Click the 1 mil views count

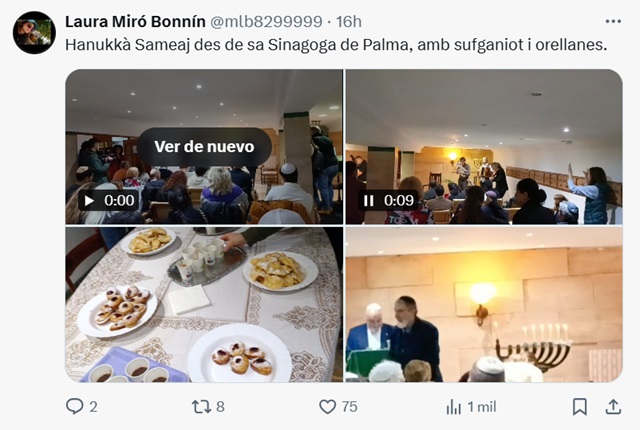(482, 406)
